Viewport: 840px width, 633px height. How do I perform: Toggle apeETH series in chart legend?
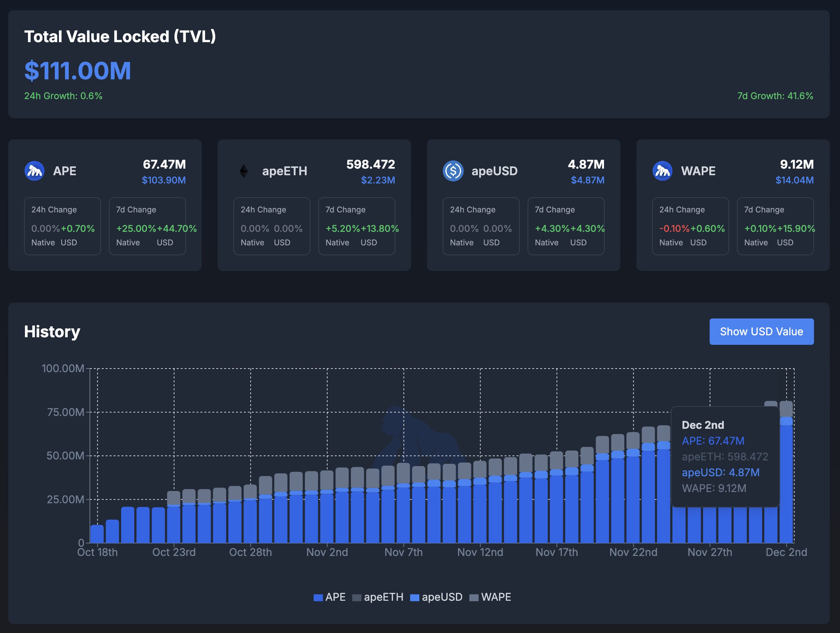click(x=378, y=597)
